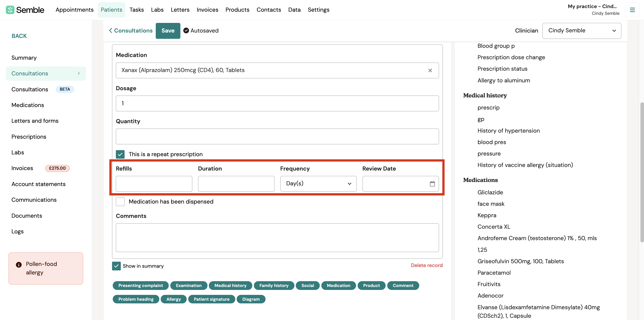Go to the Patients tab
The width and height of the screenshot is (644, 320).
[112, 10]
